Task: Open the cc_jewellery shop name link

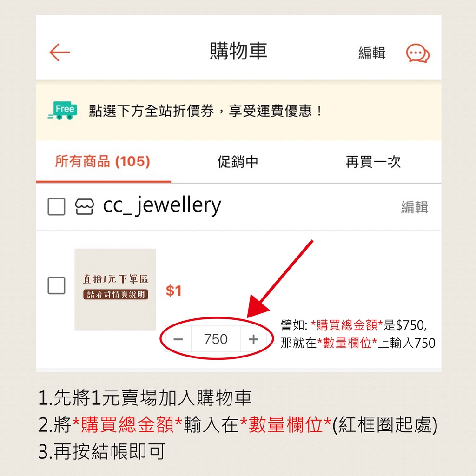Action: 162,206
